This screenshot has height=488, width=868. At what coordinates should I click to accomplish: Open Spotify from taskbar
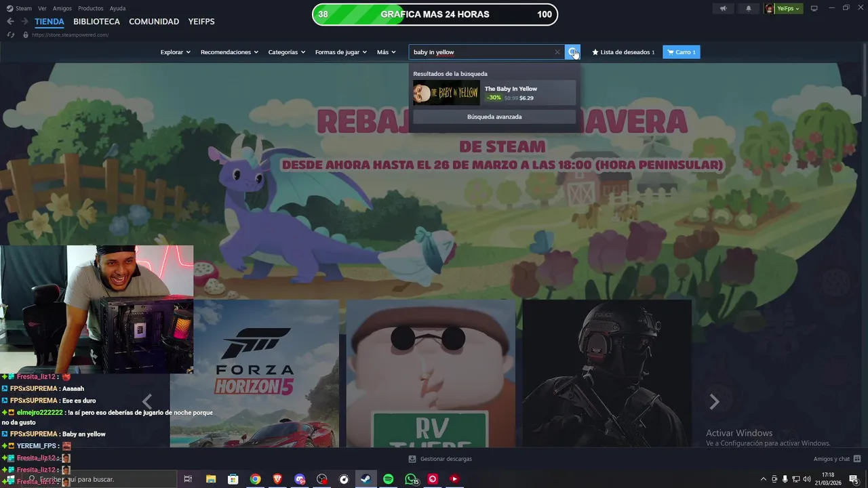[x=389, y=479]
